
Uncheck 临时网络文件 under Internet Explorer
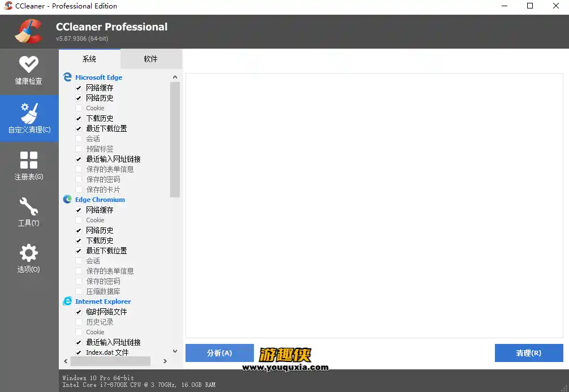tap(79, 312)
